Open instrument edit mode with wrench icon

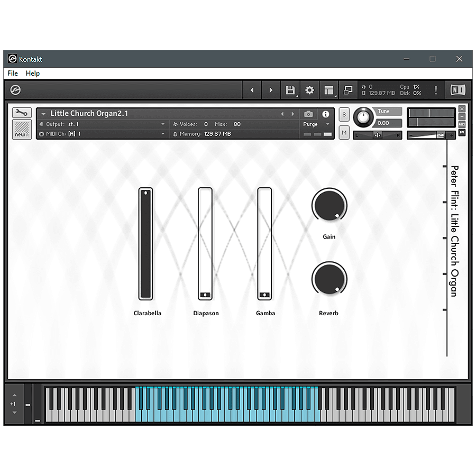coord(22,113)
